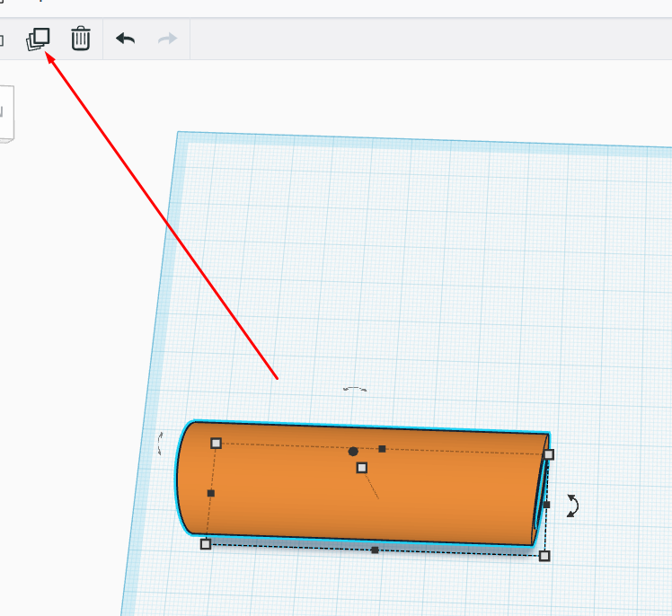Click the white height handle atop cylinder

click(362, 467)
